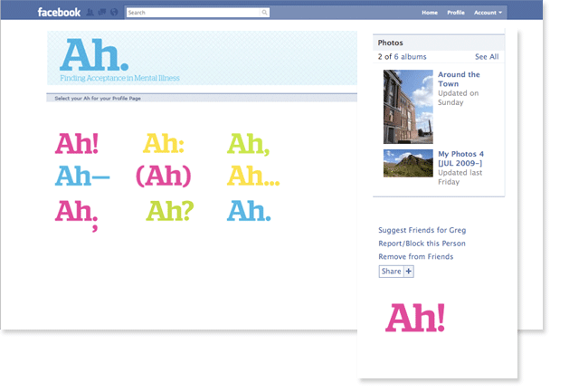588x392 pixels.
Task: Open the messages icon
Action: point(102,13)
